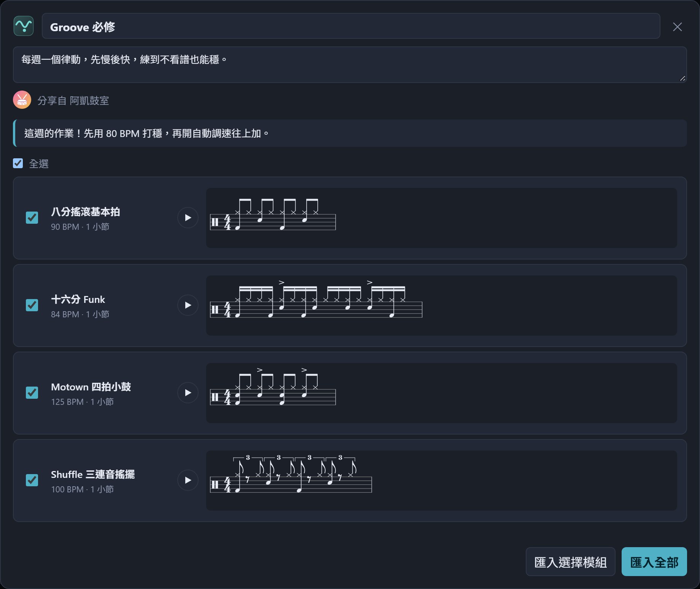Click the description textarea resize handle
This screenshot has height=589, width=700.
[682, 78]
